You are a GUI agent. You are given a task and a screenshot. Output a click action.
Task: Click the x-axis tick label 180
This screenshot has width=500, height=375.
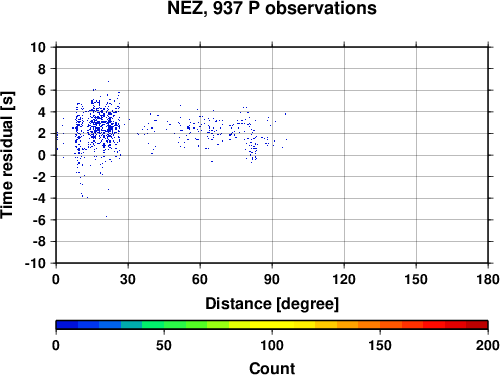click(x=488, y=279)
